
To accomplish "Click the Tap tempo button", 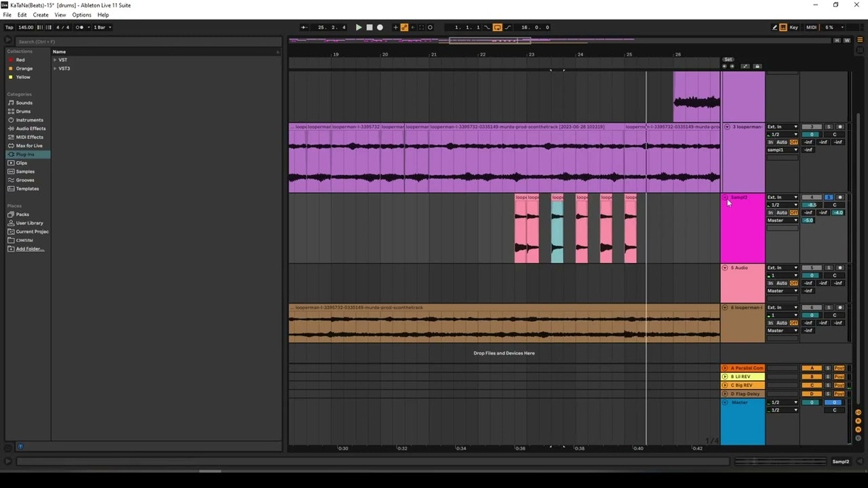I will coord(9,27).
